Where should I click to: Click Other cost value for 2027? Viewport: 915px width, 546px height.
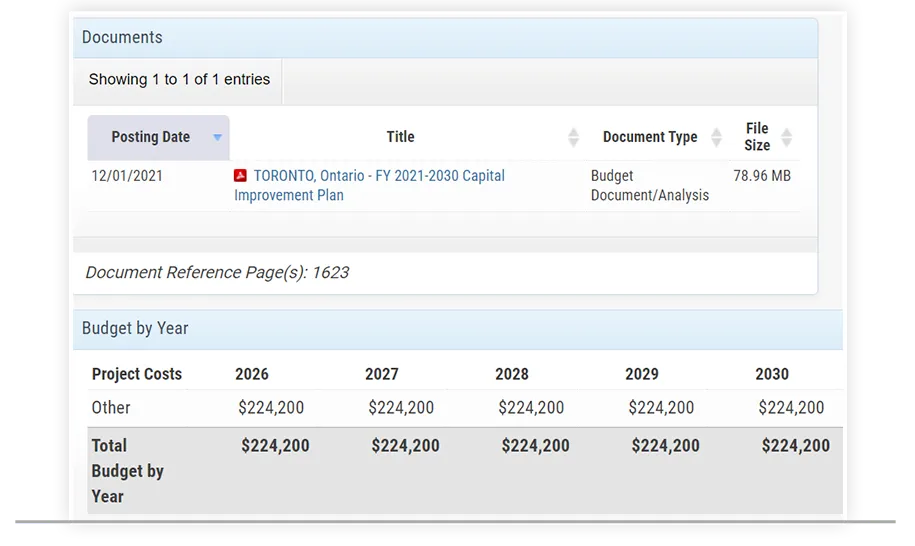pyautogui.click(x=401, y=408)
